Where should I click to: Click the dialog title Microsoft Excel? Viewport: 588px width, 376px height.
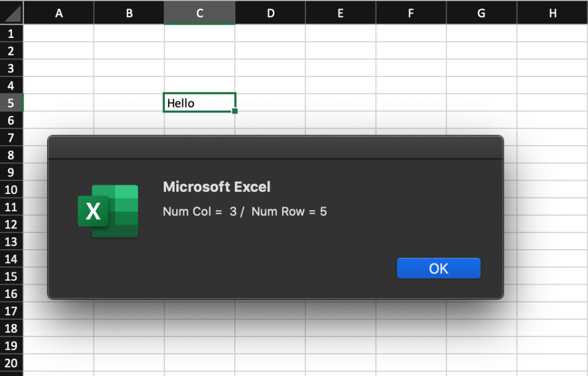[217, 187]
